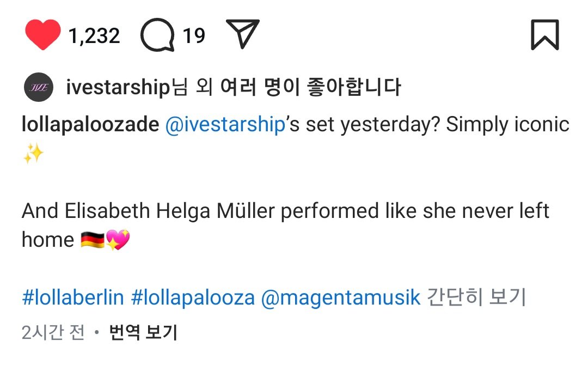The height and width of the screenshot is (377, 588).
Task: Save the post with the bookmark icon
Action: pos(544,35)
